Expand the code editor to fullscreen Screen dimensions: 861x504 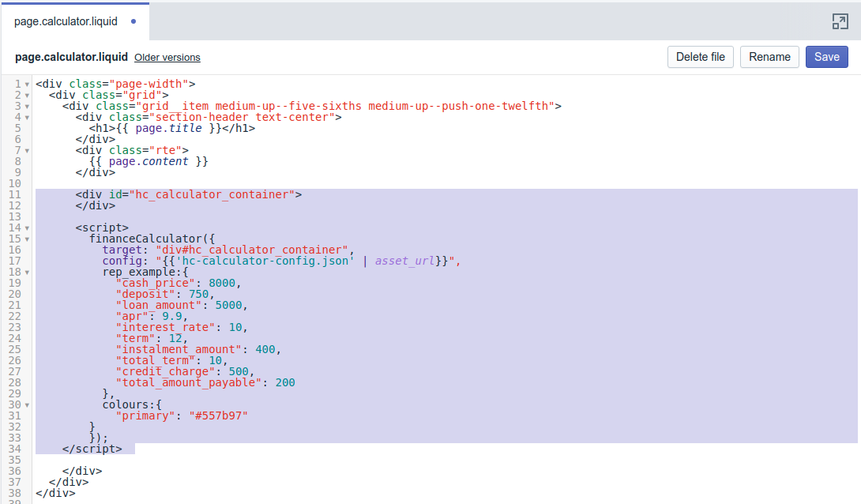click(x=840, y=21)
